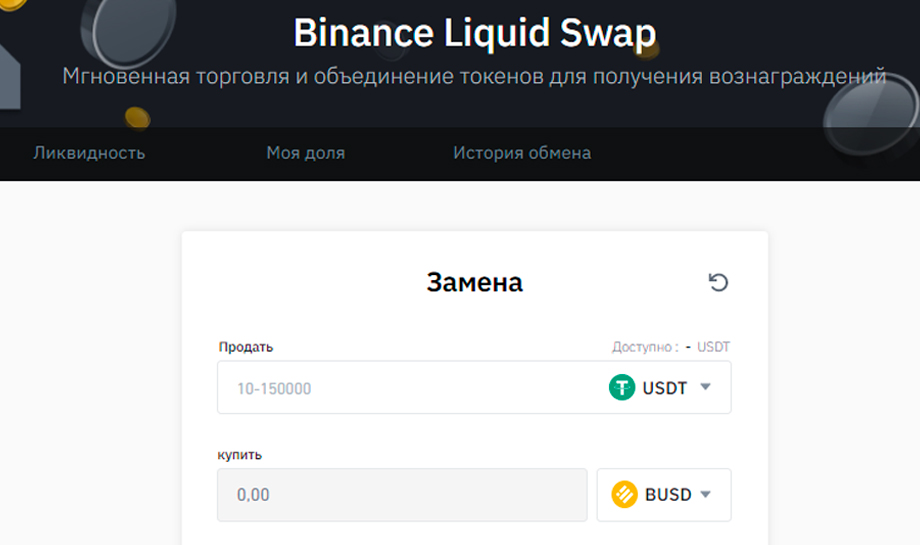Click the small gold coin above Ликвидность

tap(137, 119)
